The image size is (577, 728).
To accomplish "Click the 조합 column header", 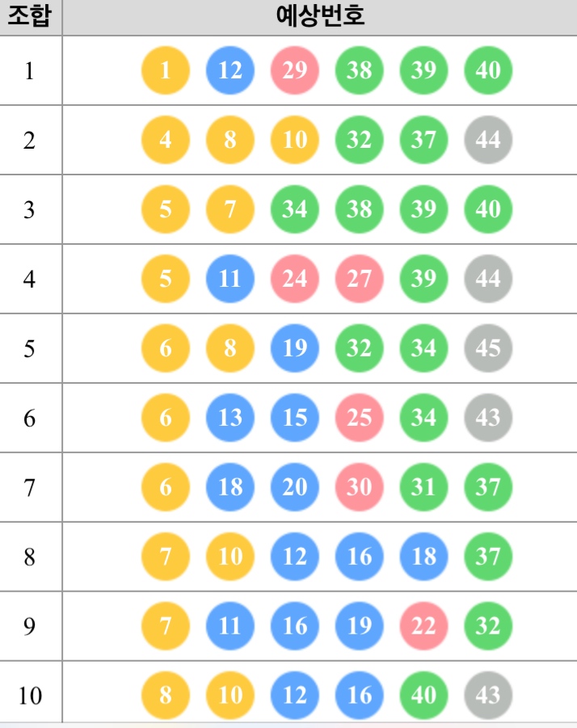I will (30, 17).
